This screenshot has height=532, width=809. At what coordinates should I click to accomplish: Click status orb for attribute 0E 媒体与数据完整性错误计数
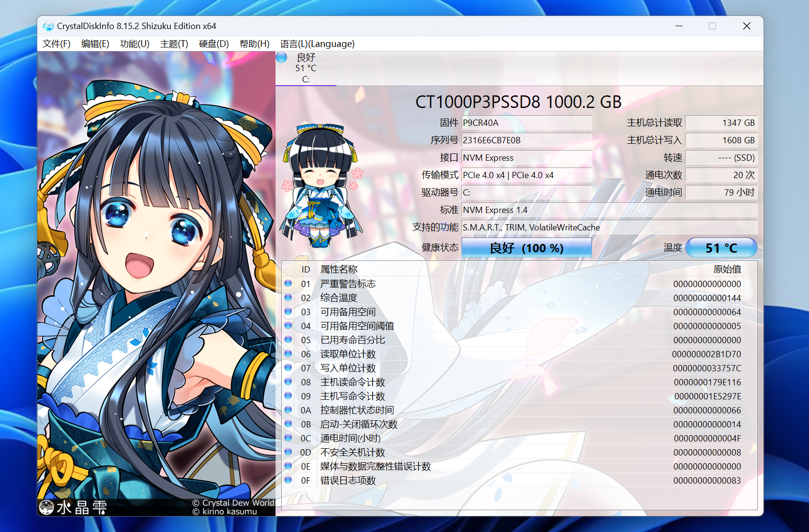[x=288, y=466]
